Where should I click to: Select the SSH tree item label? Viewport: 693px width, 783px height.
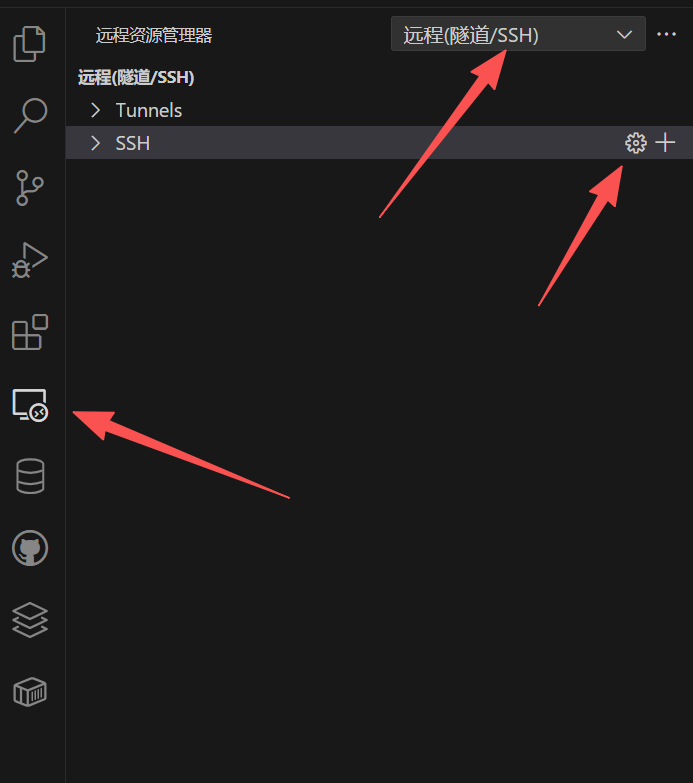coord(133,143)
